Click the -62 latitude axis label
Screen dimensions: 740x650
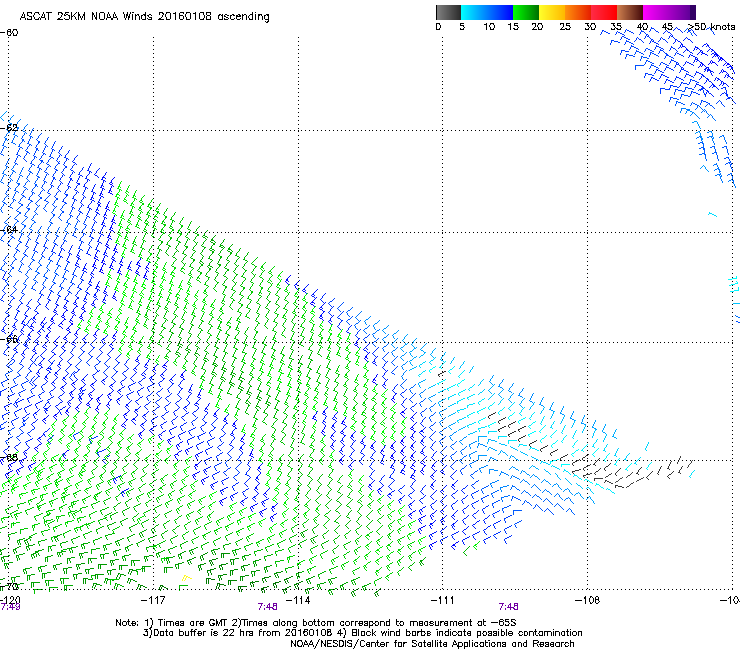[x=9, y=127]
